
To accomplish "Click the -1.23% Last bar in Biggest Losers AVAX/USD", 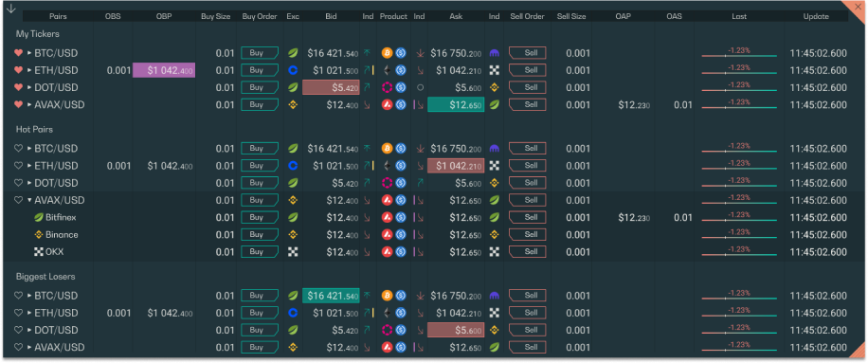I will pyautogui.click(x=739, y=346).
